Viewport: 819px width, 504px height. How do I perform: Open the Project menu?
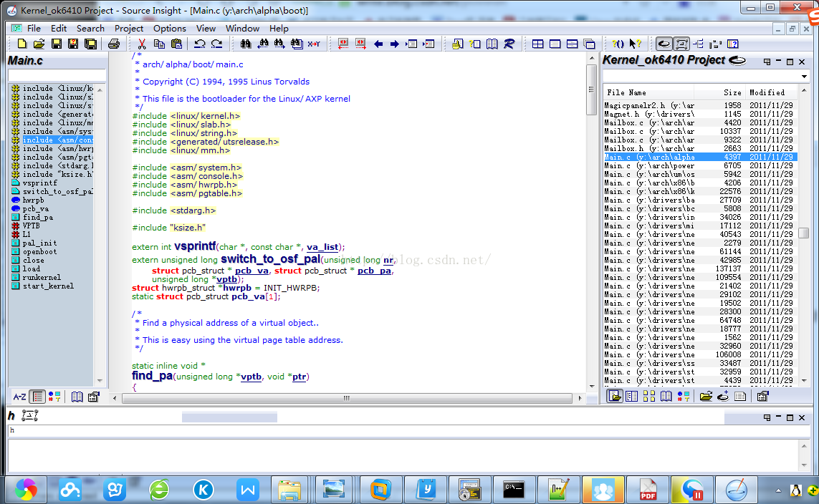click(128, 28)
